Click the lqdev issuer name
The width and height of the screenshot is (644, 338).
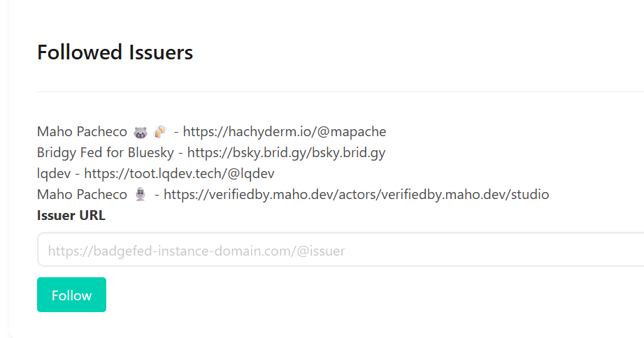[55, 174]
